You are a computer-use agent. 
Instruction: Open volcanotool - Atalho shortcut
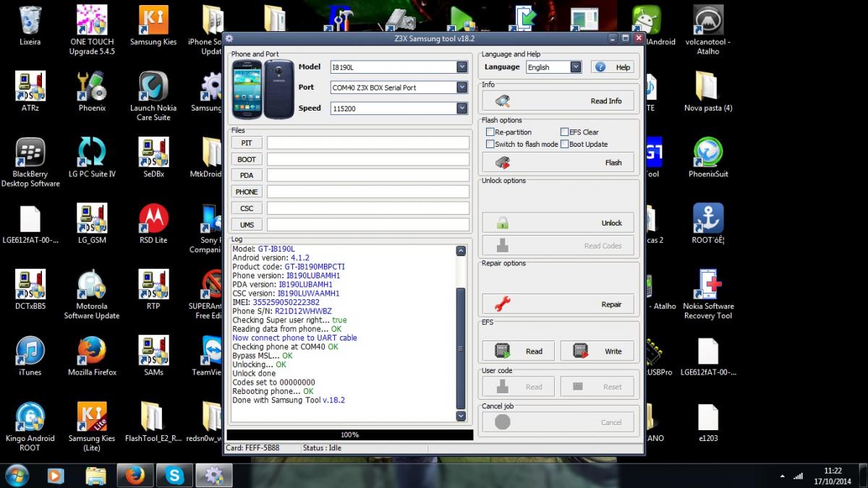(708, 30)
